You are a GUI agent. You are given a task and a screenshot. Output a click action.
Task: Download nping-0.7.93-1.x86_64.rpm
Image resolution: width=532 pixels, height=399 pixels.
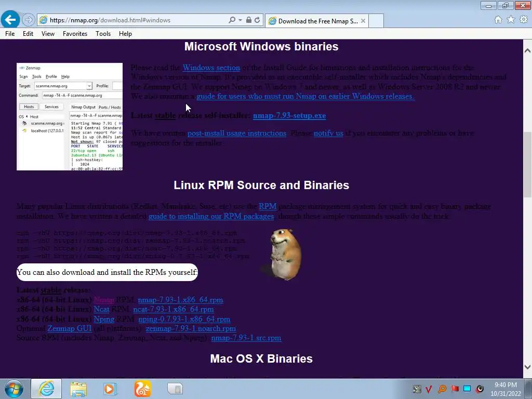coord(184,319)
